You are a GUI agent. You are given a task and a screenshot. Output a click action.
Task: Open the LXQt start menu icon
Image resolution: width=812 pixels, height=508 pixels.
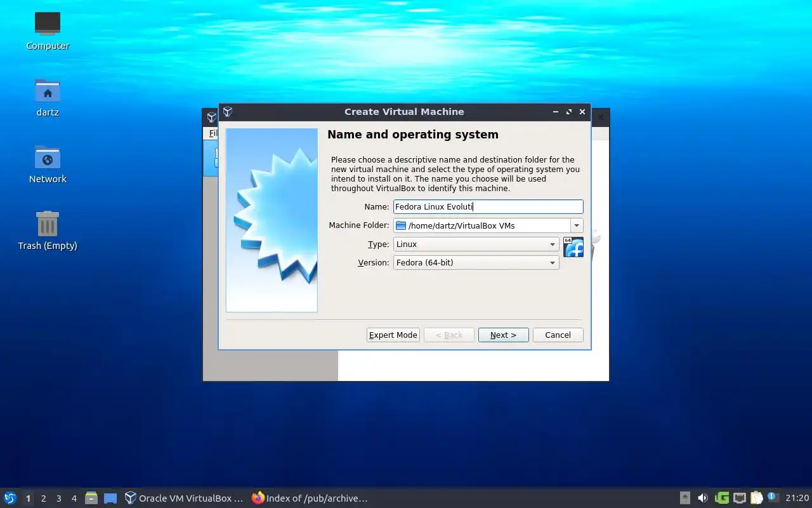click(x=10, y=498)
